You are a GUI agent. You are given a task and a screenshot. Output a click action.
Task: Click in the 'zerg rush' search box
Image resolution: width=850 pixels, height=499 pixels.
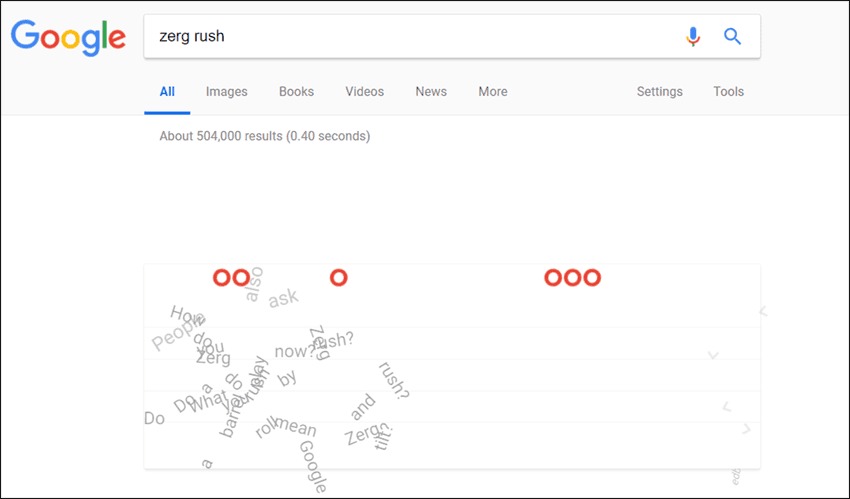coord(412,36)
